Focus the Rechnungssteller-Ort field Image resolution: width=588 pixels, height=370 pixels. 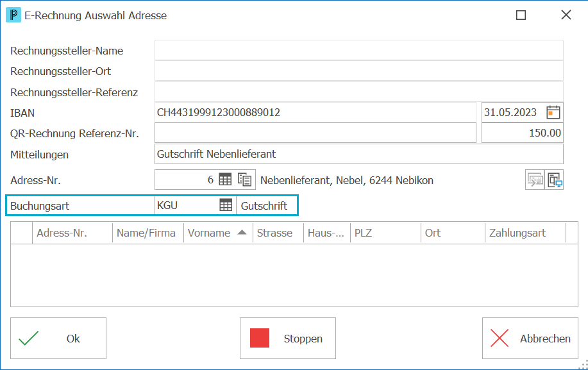click(x=359, y=71)
